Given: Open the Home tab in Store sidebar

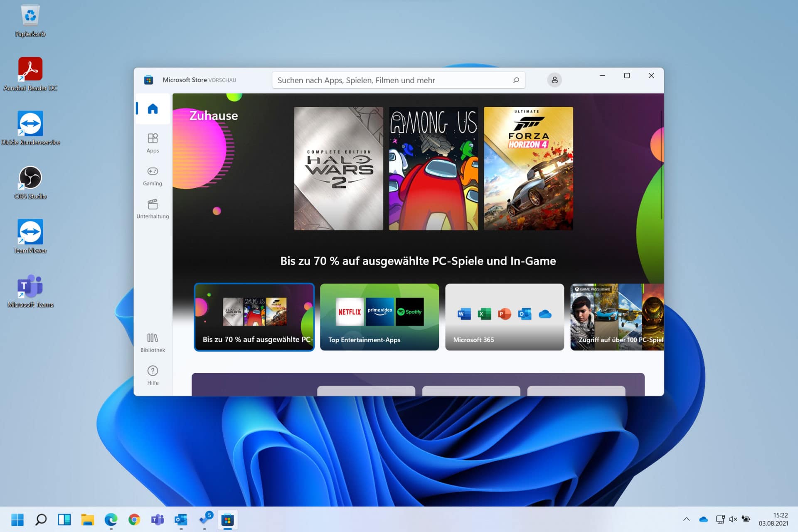Looking at the screenshot, I should (153, 109).
